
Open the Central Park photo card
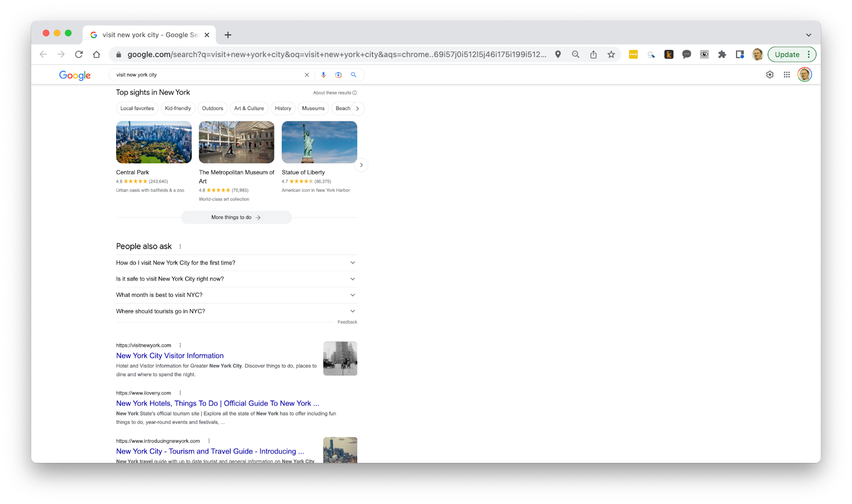click(154, 142)
